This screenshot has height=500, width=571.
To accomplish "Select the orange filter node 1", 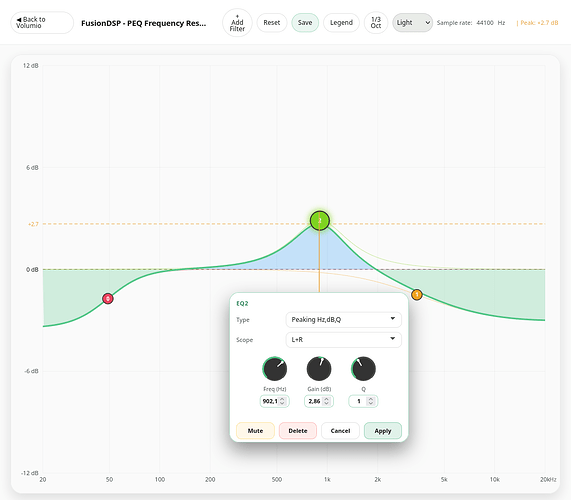I will pyautogui.click(x=417, y=294).
